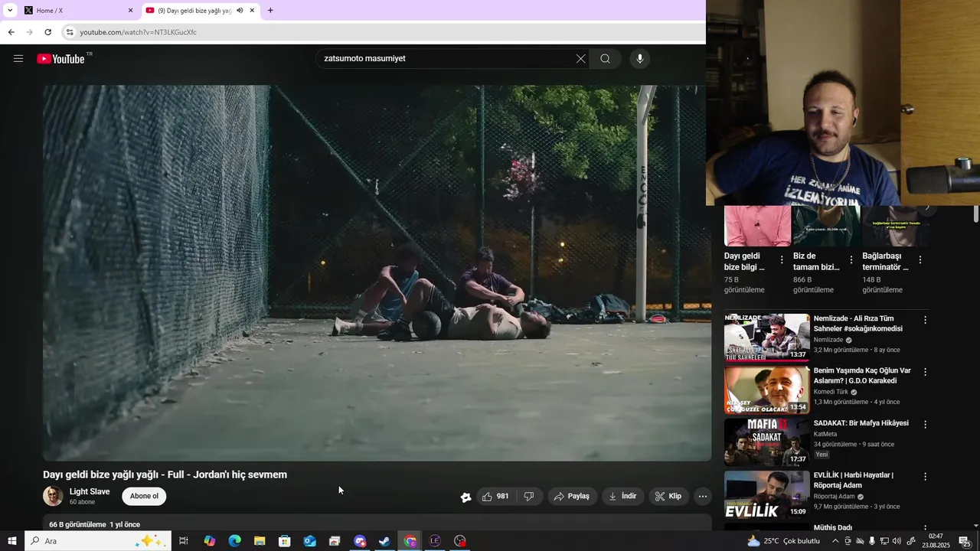Share the video via Paylaş
The width and height of the screenshot is (980, 551).
[571, 496]
